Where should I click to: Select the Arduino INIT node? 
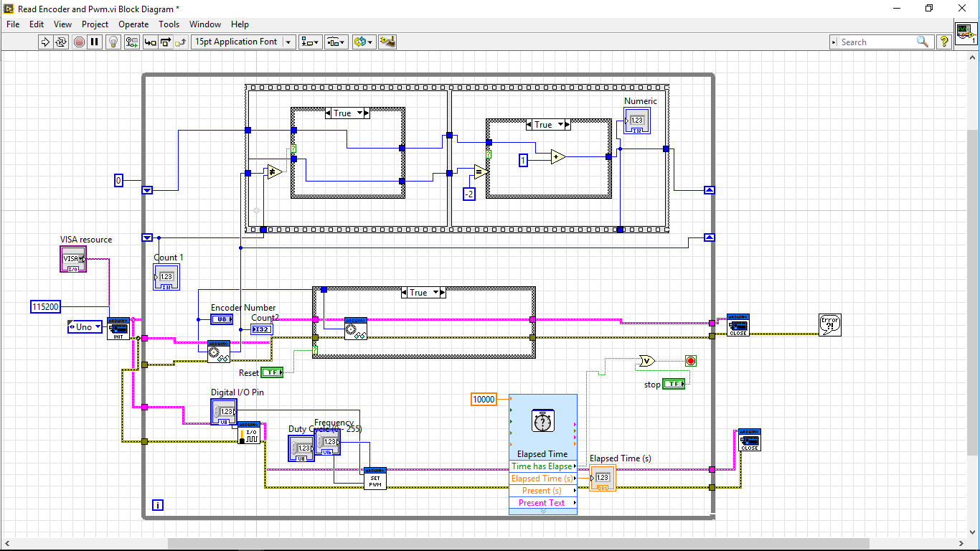[x=118, y=329]
